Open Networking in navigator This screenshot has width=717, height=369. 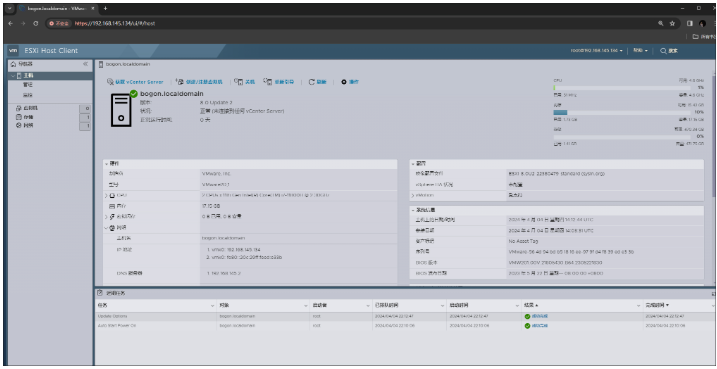(25, 125)
